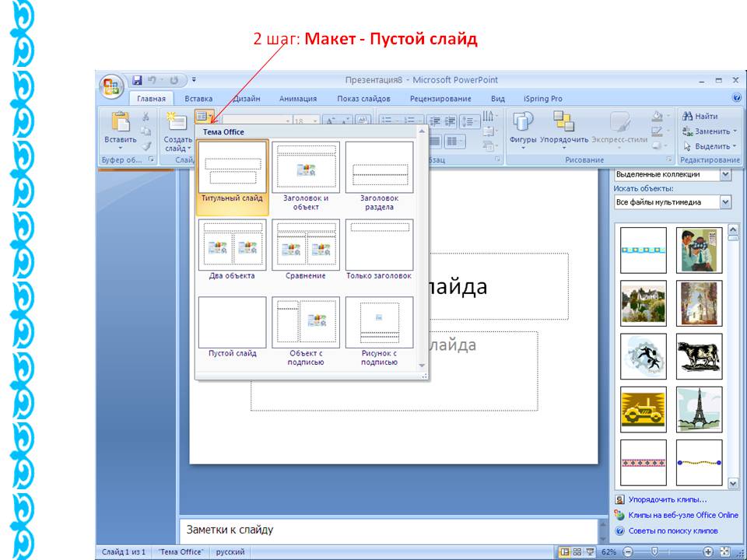Switch to slide sorter view
Image resolution: width=747 pixels, height=560 pixels.
577,551
